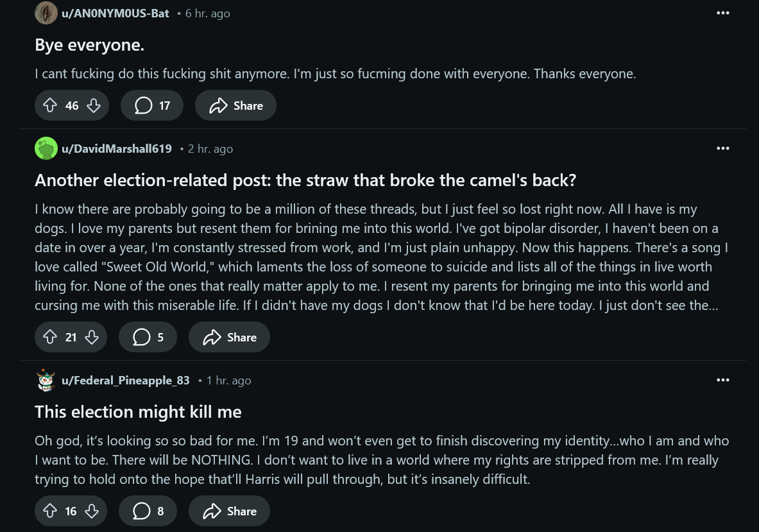
Task: Share DavidMarshall619's election-related post
Action: 229,338
